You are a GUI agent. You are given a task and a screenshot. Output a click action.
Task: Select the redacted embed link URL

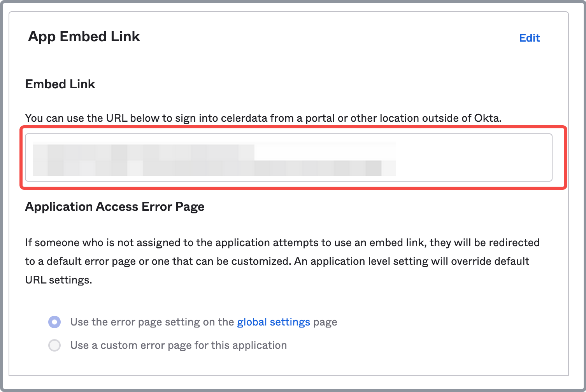tap(214, 157)
